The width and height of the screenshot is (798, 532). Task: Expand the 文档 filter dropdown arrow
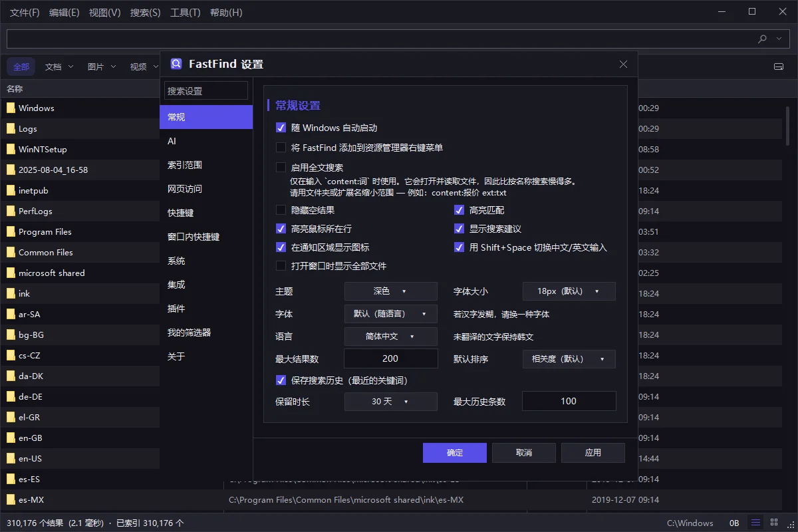coord(70,66)
